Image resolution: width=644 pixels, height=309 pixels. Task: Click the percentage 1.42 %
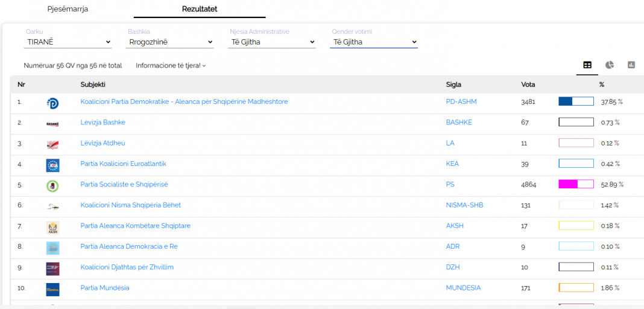[610, 205]
